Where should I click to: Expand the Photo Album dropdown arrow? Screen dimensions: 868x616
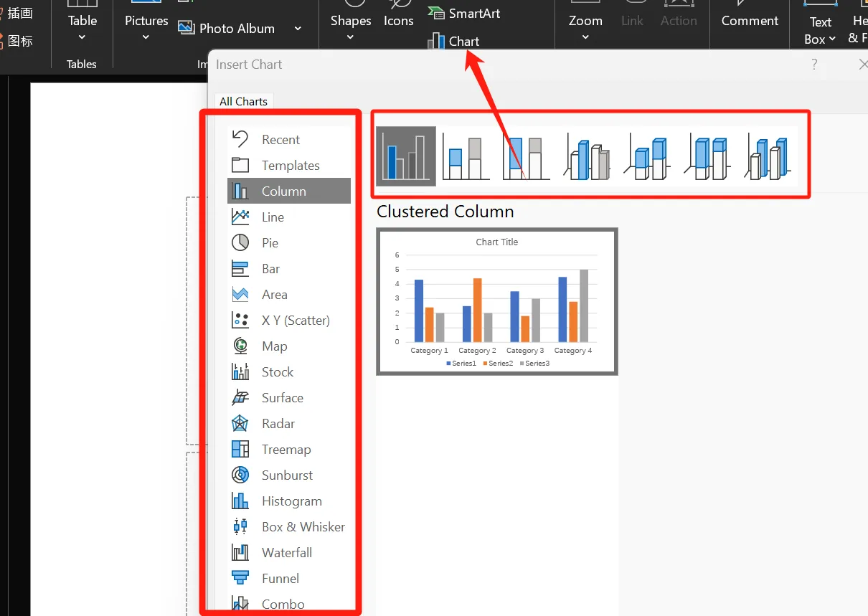298,29
